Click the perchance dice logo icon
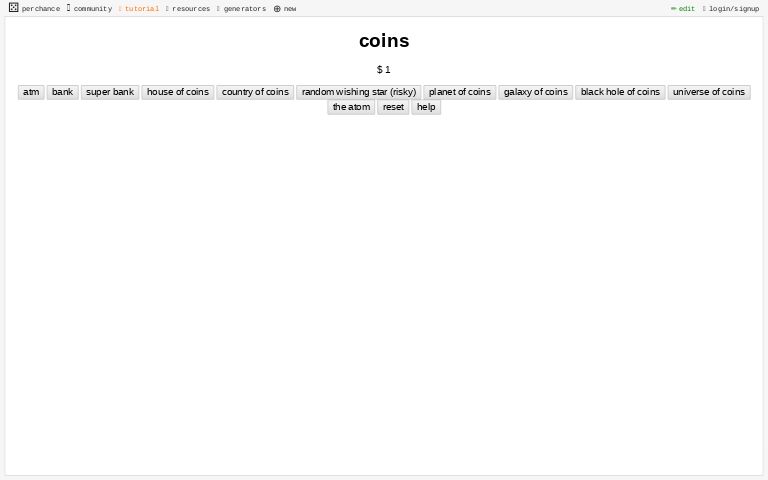This screenshot has width=768, height=480. point(14,7)
